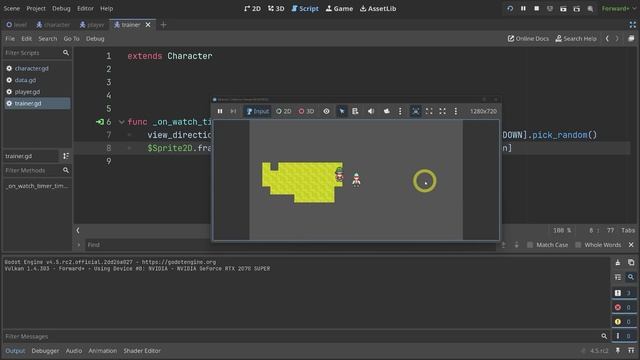Open the AssetLib workspace

378,9
